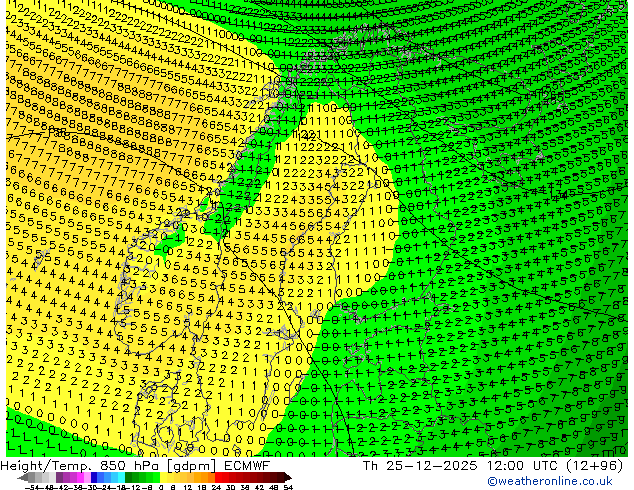The height and width of the screenshot is (490, 634).
Task: Click the '(12+96)' forecast hour text
Action: 594,465
